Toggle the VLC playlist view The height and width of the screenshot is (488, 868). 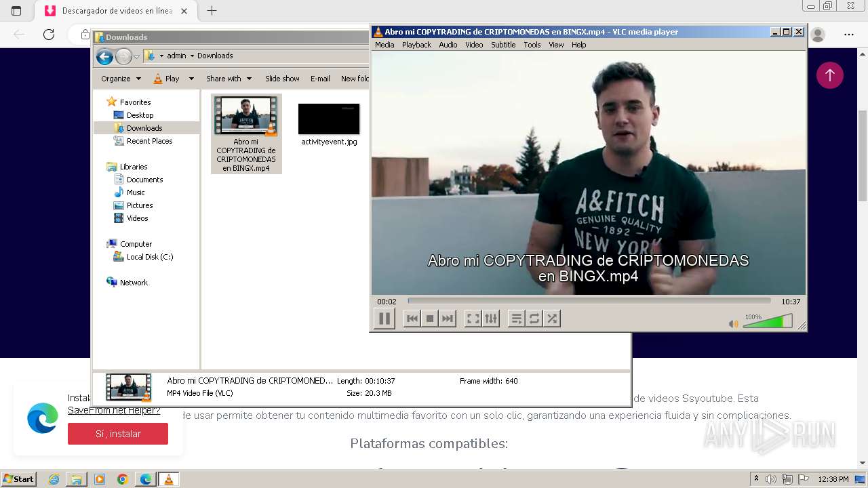pos(517,319)
